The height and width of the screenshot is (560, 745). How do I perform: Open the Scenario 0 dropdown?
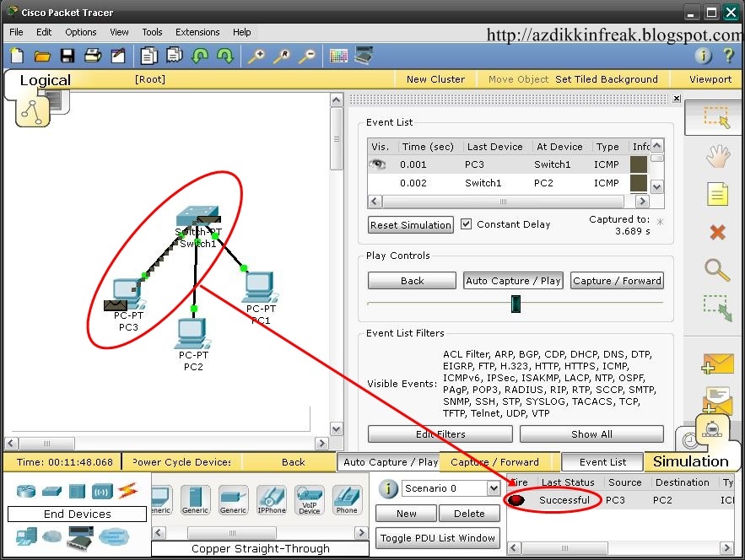point(494,488)
